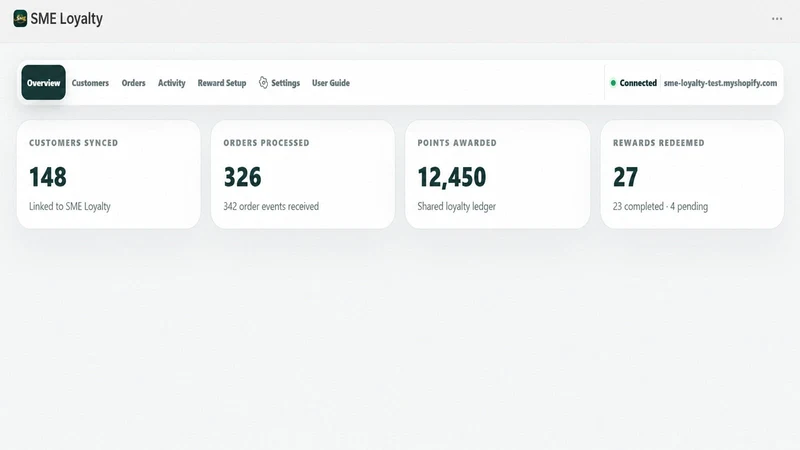
Task: Open the Reward Setup tab
Action: [222, 83]
